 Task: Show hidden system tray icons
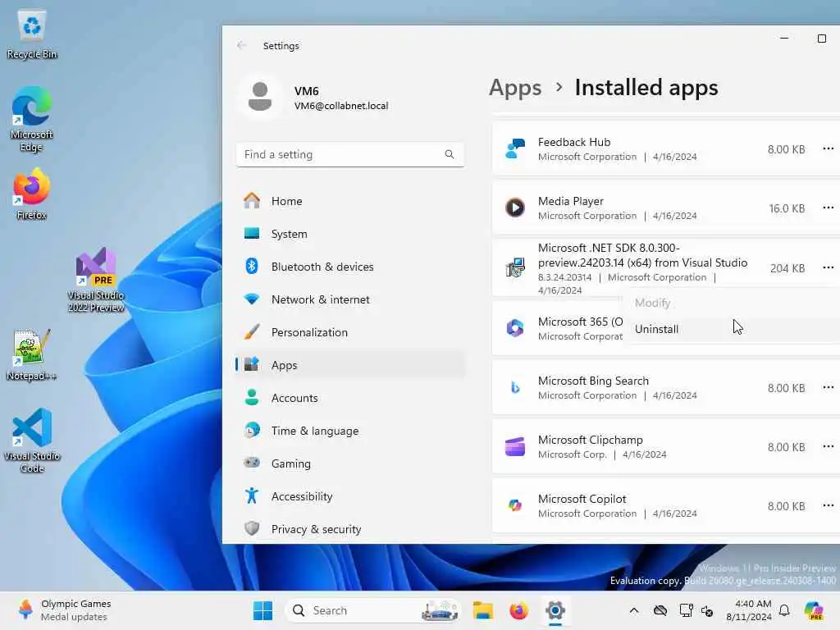tap(634, 610)
